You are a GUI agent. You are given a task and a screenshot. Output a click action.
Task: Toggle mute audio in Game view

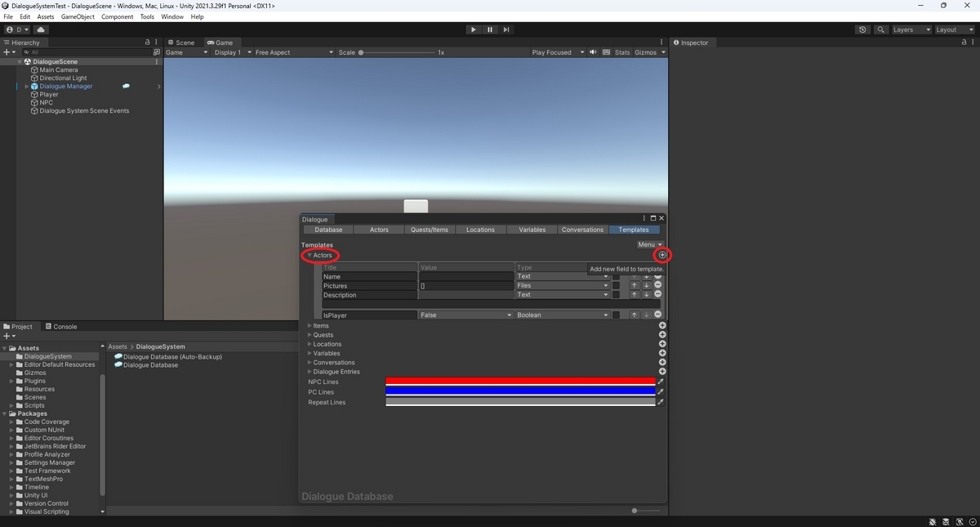pos(594,52)
